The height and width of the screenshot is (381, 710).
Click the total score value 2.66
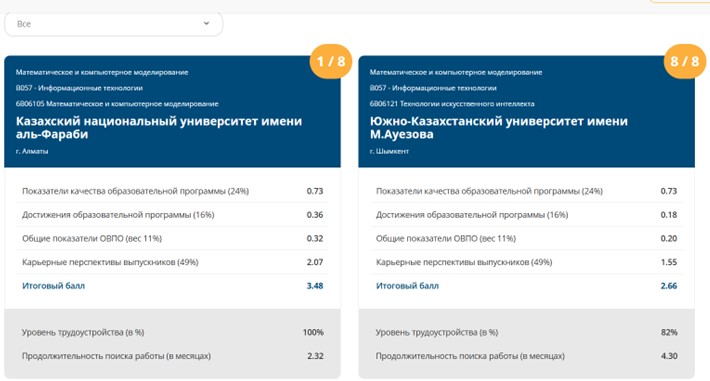669,286
